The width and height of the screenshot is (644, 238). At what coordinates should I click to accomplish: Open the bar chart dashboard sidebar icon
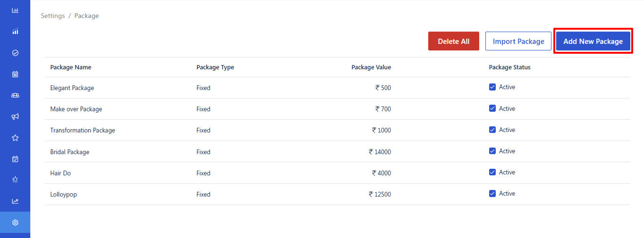15,10
